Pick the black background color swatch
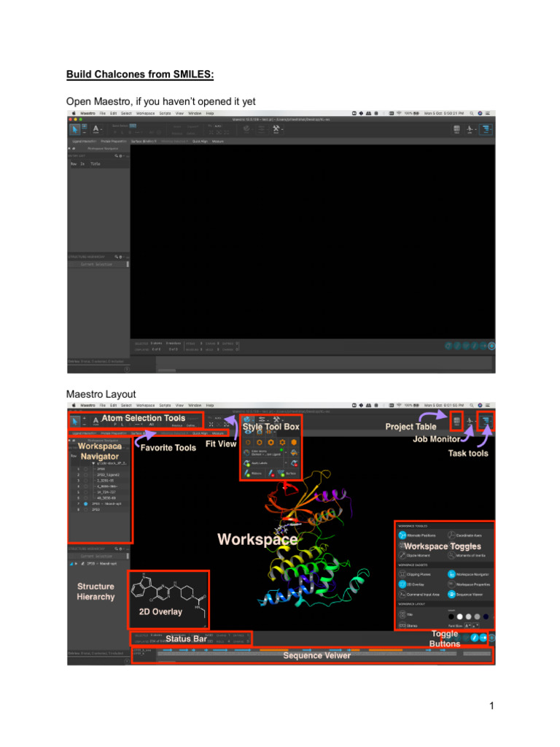 [x=451, y=616]
